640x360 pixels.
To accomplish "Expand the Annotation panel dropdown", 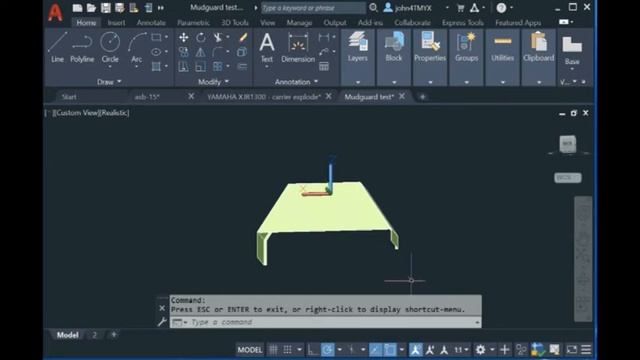I will tap(296, 82).
